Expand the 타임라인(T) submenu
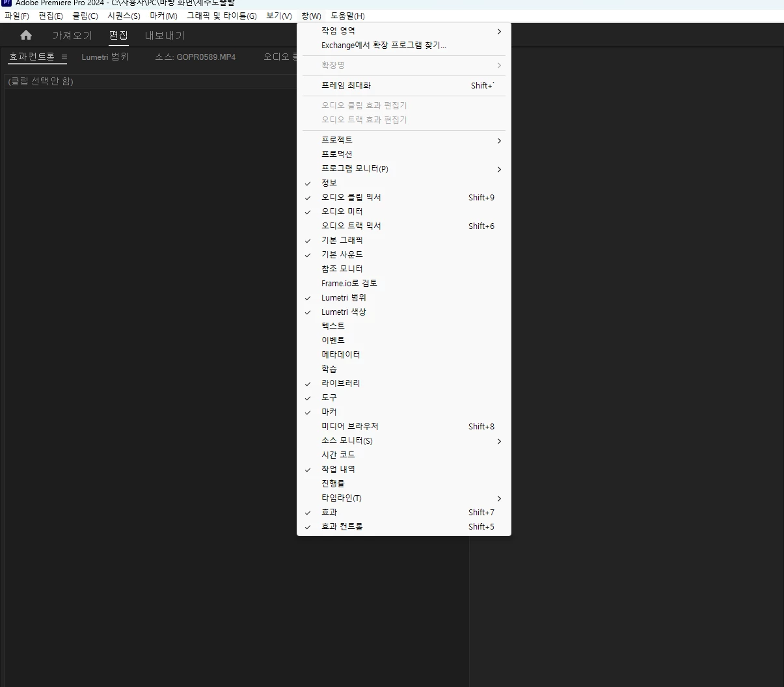 click(403, 498)
